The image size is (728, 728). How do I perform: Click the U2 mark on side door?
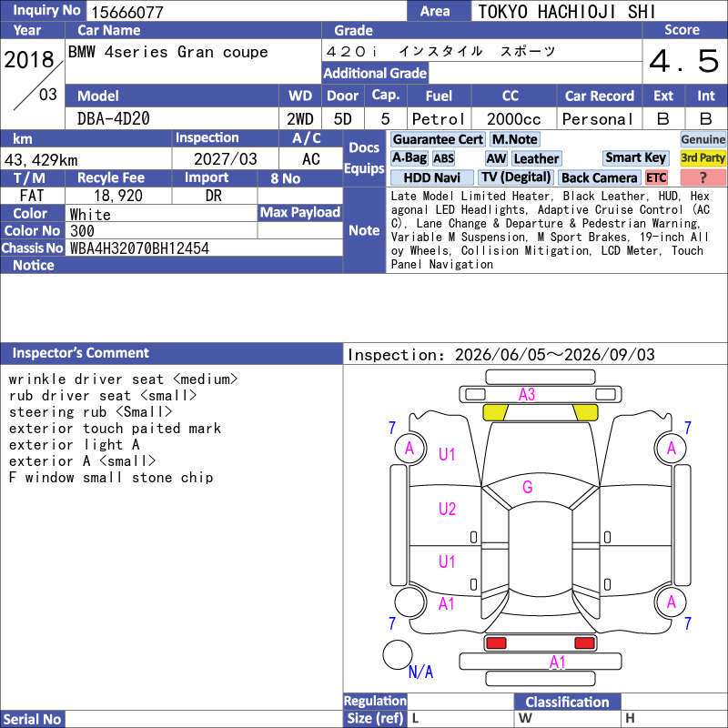click(x=447, y=509)
